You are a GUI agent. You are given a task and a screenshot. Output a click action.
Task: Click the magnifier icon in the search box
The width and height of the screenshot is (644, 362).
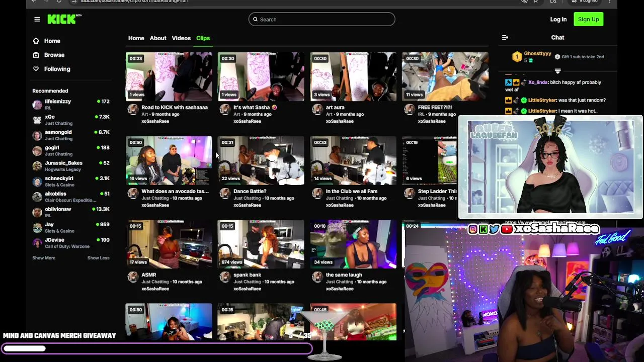255,19
